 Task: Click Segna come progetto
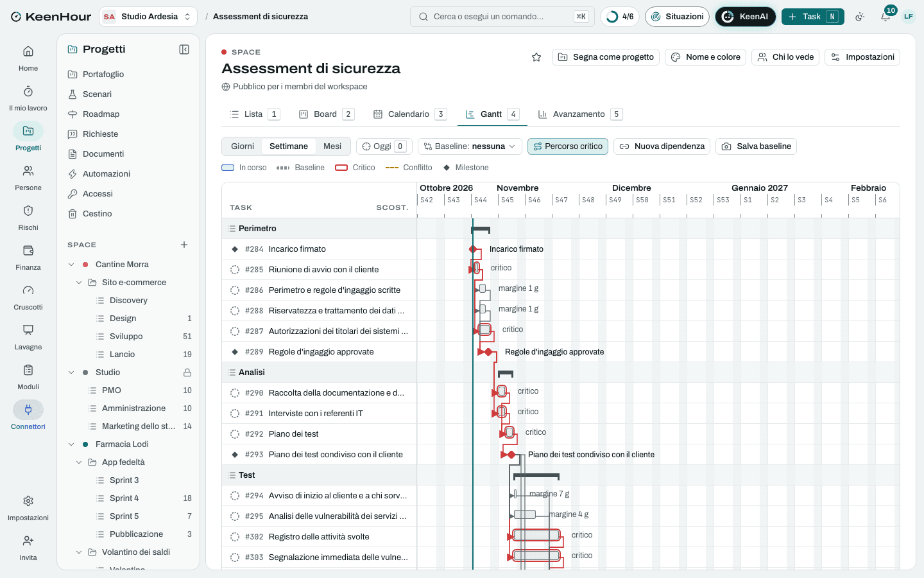pyautogui.click(x=606, y=57)
